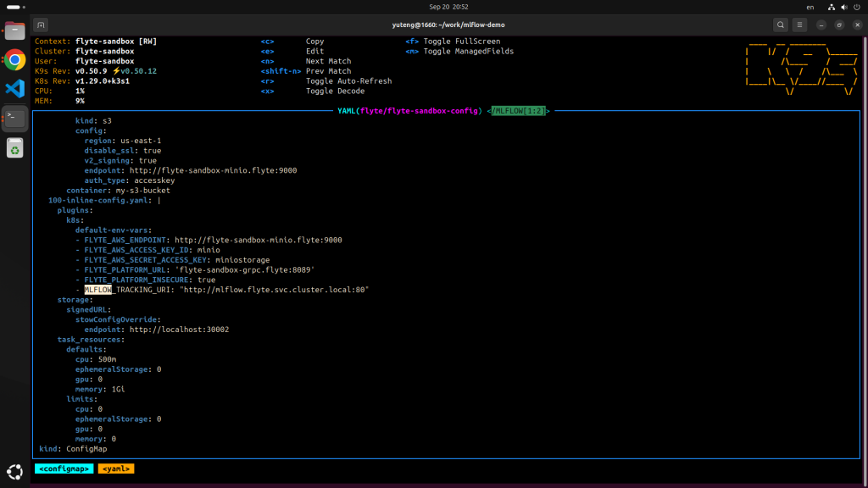Click the 'limits:' line
868x488 pixels.
click(82, 400)
